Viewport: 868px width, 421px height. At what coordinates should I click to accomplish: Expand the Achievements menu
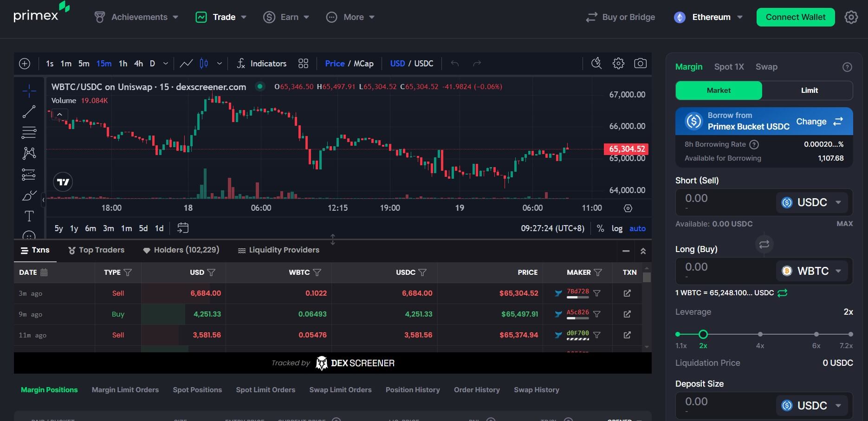[136, 17]
